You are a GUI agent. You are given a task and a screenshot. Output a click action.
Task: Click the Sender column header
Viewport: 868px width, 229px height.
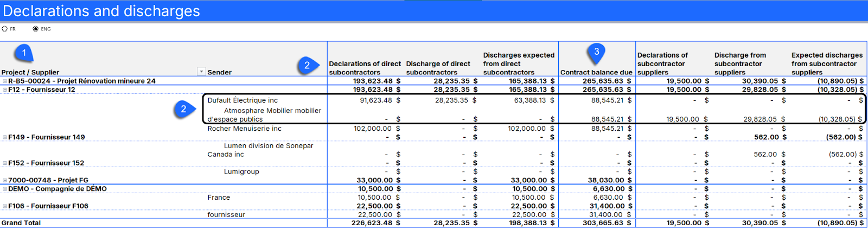click(x=219, y=72)
